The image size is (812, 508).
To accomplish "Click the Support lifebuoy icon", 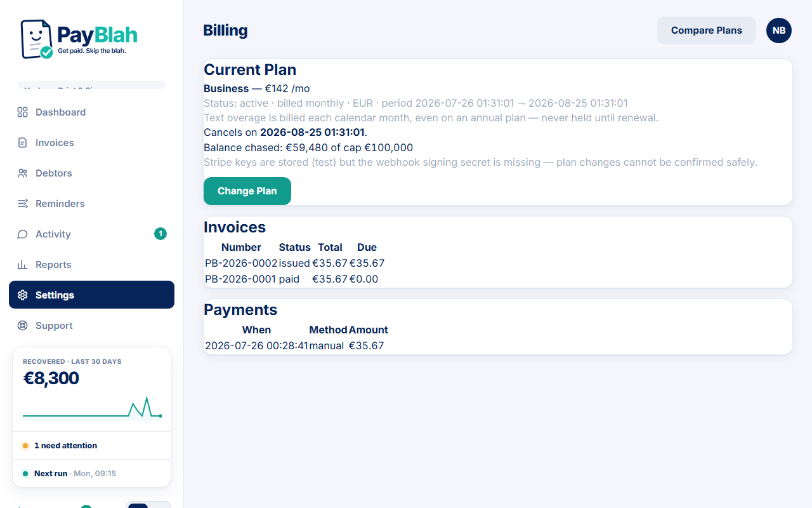I will (x=23, y=326).
